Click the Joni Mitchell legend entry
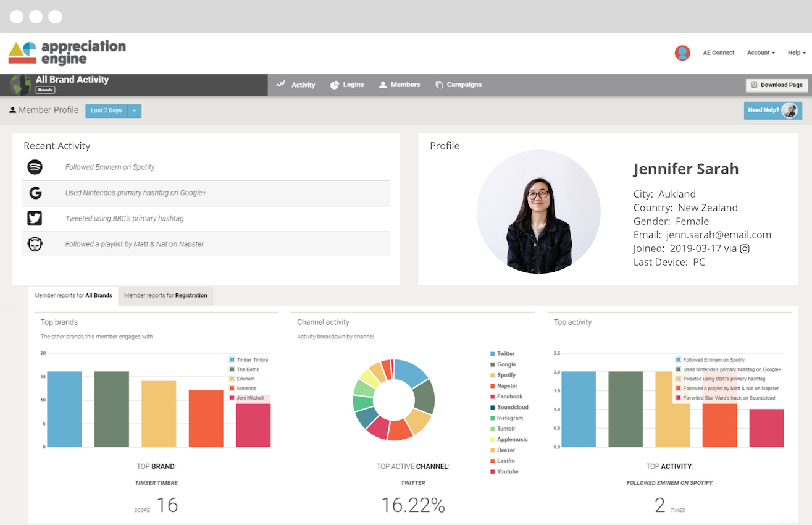The width and height of the screenshot is (812, 525). point(246,398)
